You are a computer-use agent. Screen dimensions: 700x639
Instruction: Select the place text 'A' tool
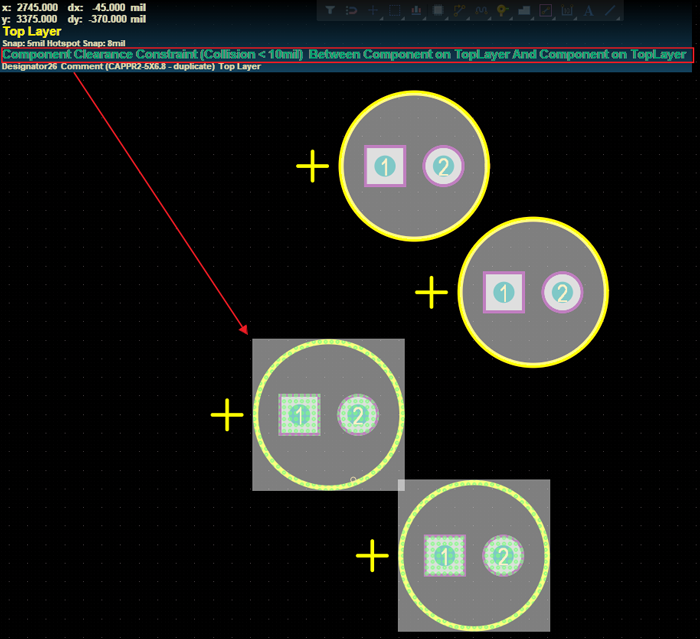[x=589, y=10]
